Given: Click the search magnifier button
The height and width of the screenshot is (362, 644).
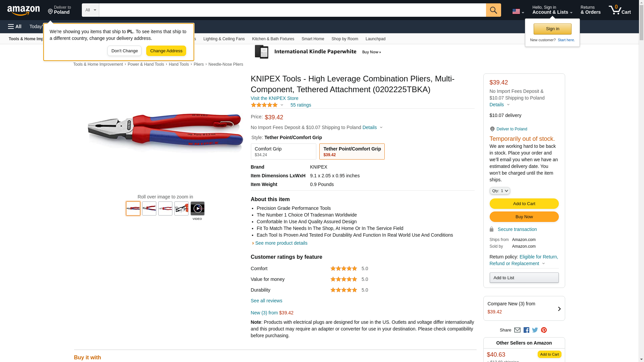Looking at the screenshot, I should coord(493,10).
